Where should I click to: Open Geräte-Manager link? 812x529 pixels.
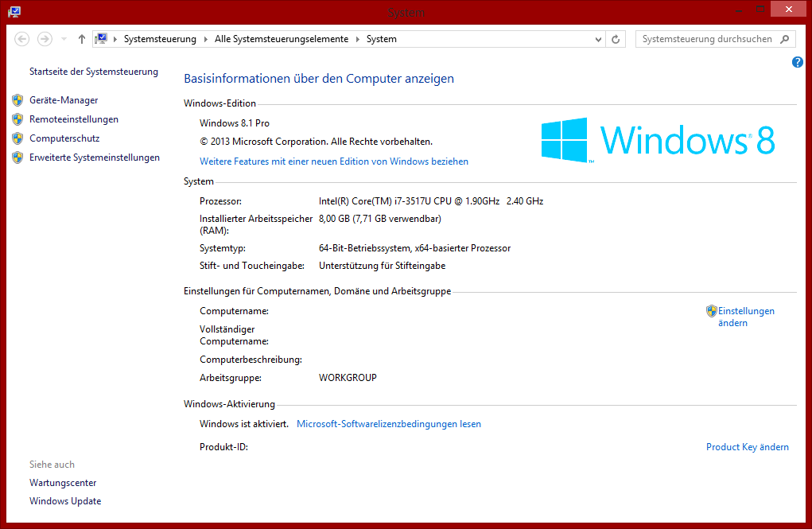click(64, 100)
